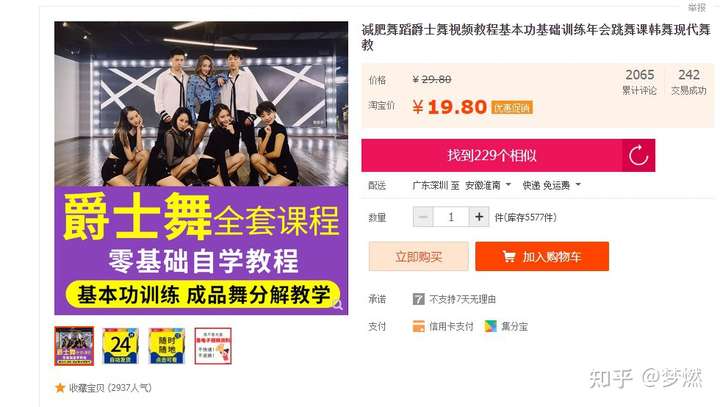Select the first jazz dance thumbnail

(74, 346)
